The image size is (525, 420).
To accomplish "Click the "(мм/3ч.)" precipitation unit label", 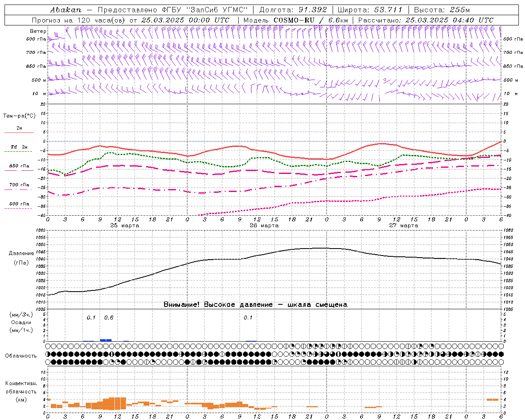I will point(21,315).
